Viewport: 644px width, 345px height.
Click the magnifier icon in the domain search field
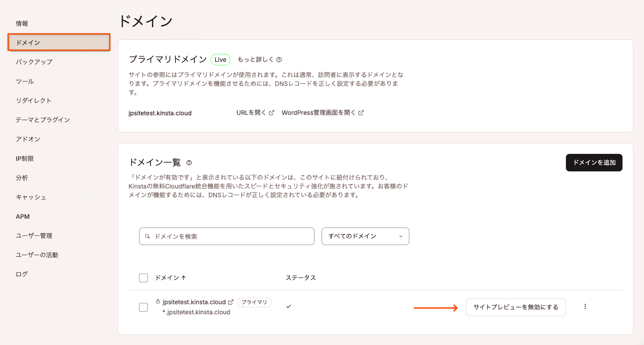pyautogui.click(x=147, y=236)
